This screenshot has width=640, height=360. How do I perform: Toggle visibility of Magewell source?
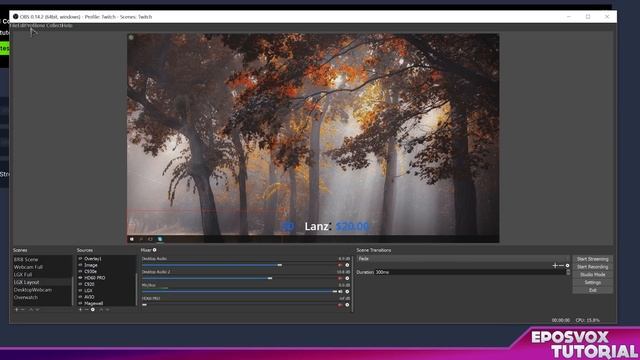[x=80, y=303]
